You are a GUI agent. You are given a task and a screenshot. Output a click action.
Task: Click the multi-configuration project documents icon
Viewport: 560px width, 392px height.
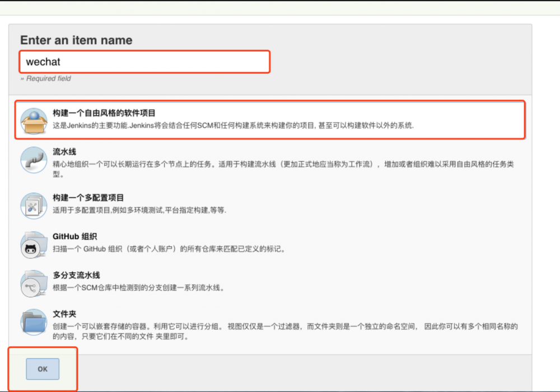coord(33,206)
